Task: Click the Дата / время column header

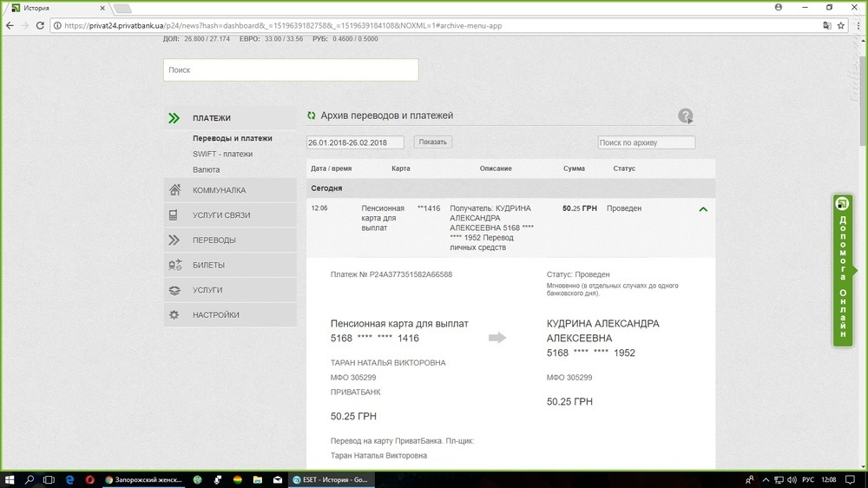Action: [331, 168]
